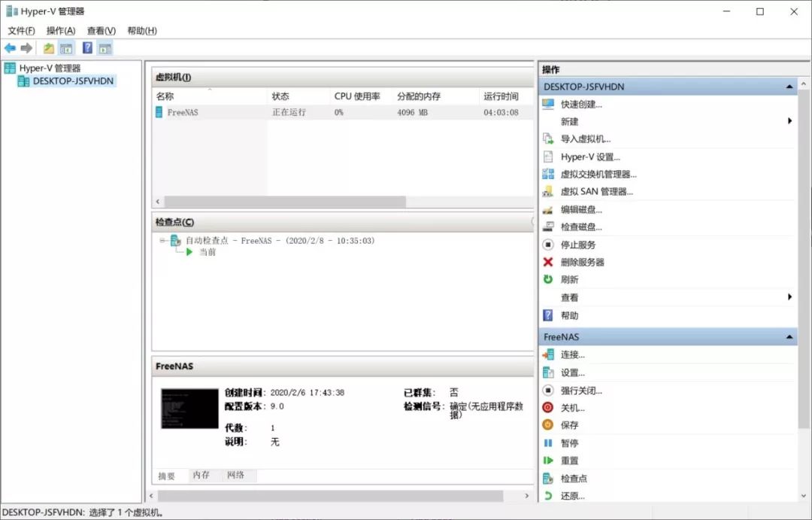This screenshot has width=812, height=520.
Task: Switch to 网络 networking tab
Action: (x=235, y=475)
